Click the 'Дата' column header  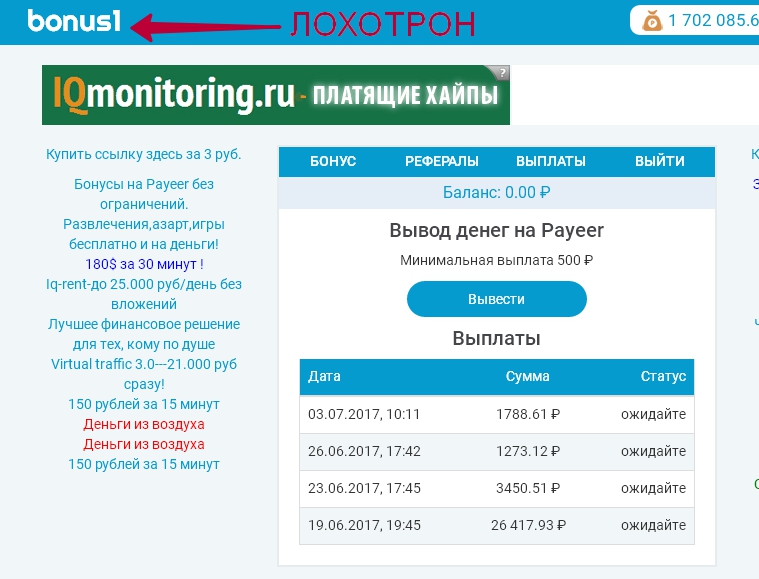324,377
